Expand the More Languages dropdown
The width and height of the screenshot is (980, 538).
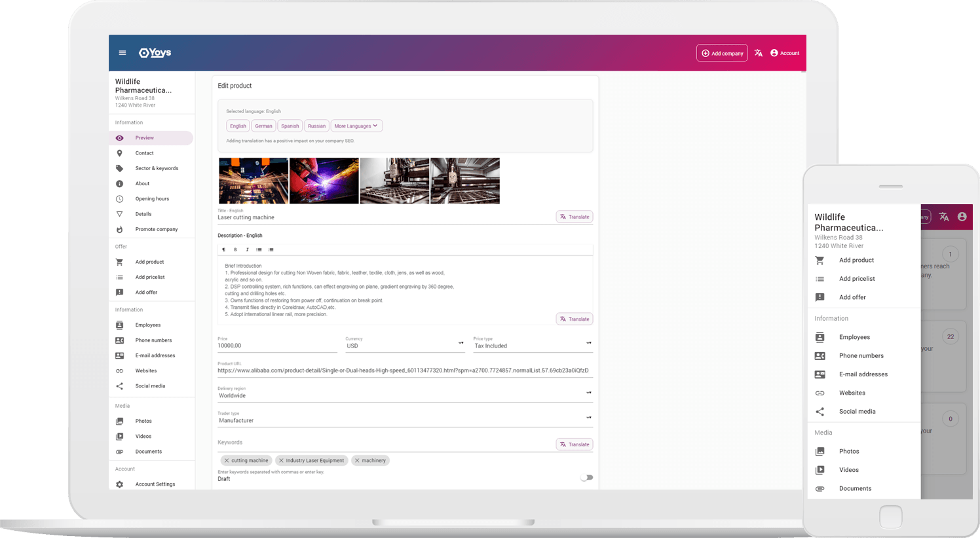click(x=356, y=126)
